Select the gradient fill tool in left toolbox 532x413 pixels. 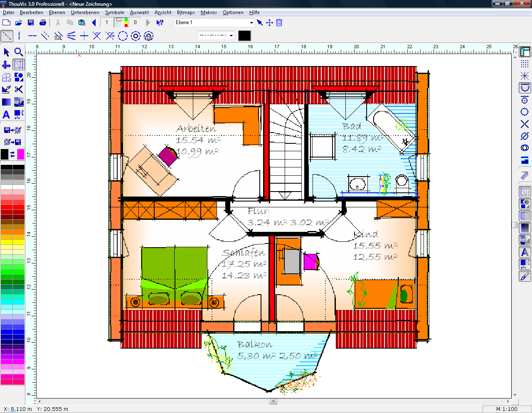coord(6,102)
